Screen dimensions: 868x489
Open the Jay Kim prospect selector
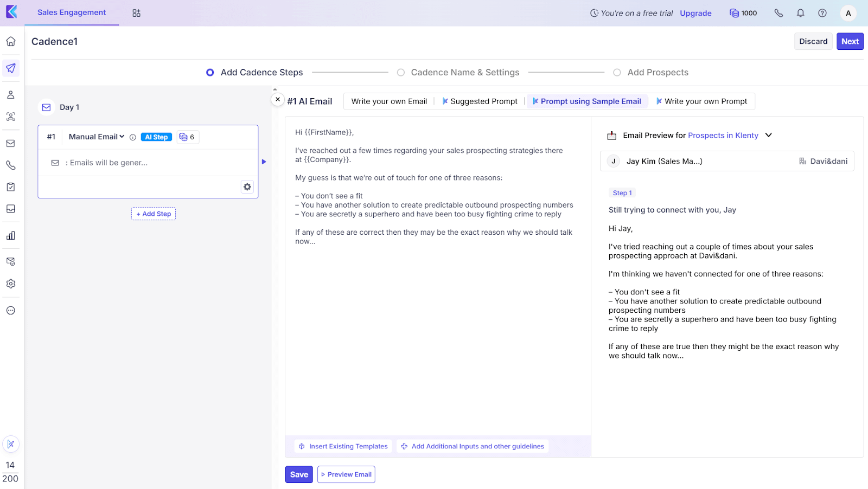click(726, 162)
